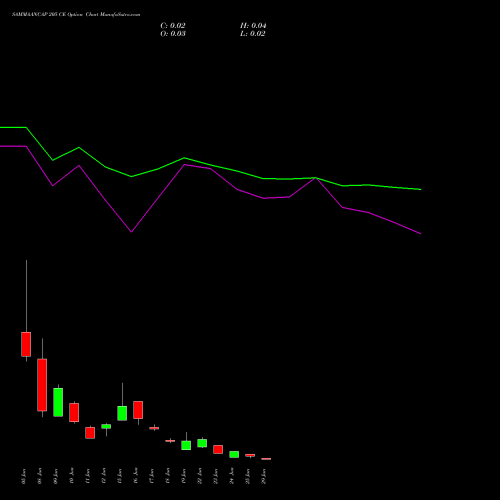Click the "16 Jun" date axis label

136,476
